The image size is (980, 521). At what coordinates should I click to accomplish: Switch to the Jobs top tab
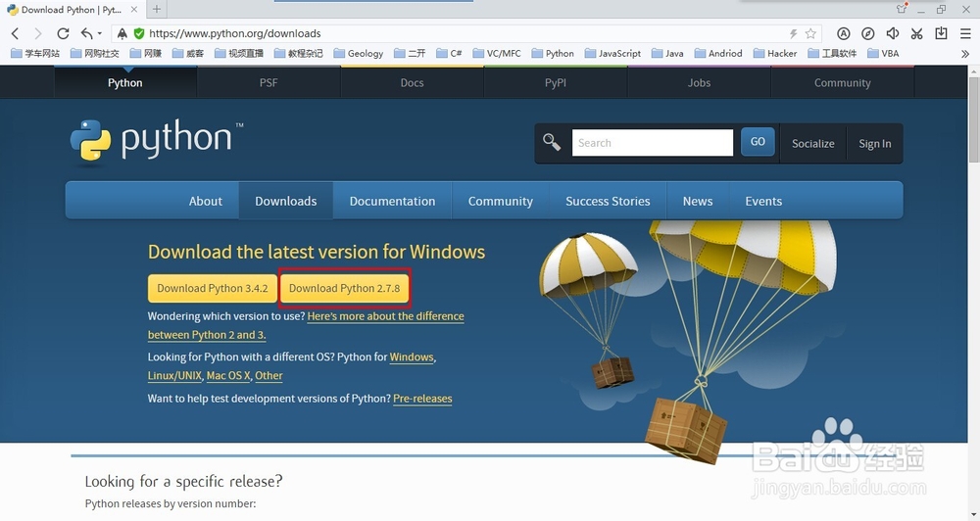[699, 82]
